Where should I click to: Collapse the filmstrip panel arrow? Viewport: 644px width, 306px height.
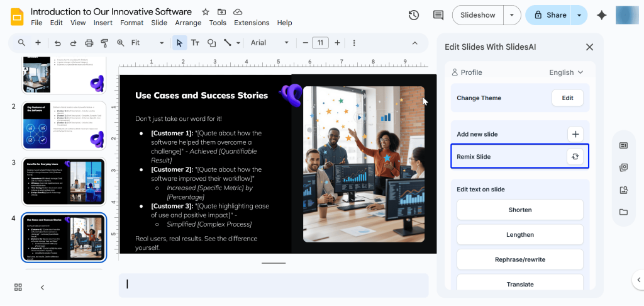(x=42, y=287)
